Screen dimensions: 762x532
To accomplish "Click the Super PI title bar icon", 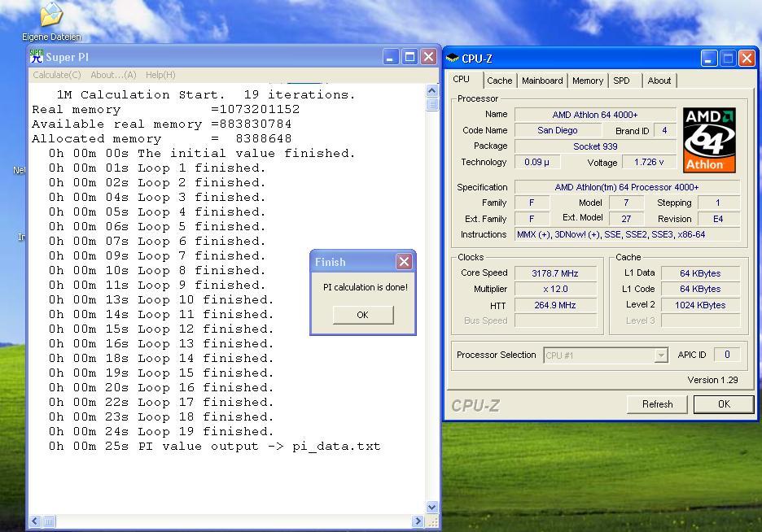I will [37, 56].
